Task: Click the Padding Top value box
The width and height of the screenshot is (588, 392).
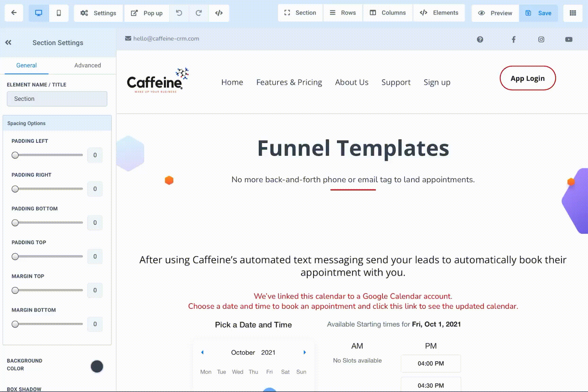Action: pyautogui.click(x=95, y=257)
